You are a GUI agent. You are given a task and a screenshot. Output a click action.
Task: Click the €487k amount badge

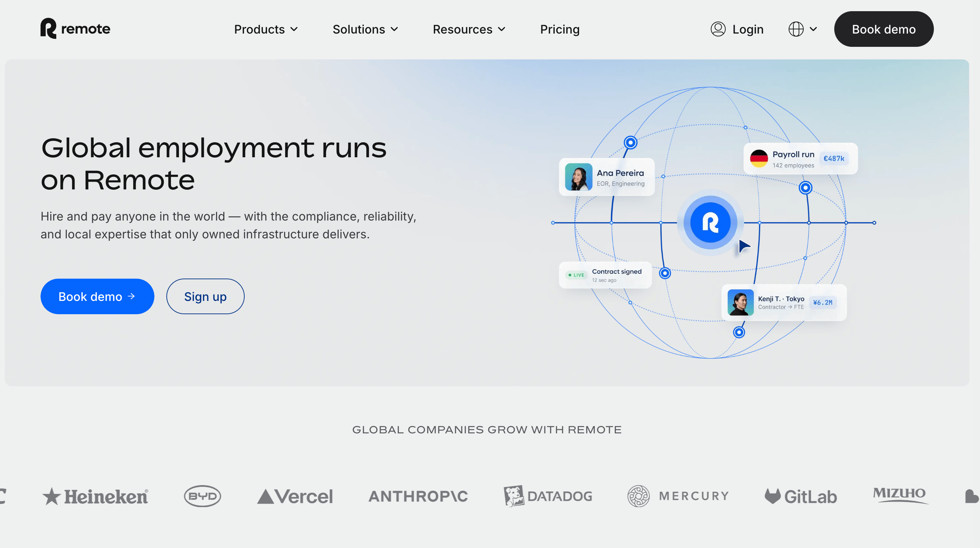(834, 158)
